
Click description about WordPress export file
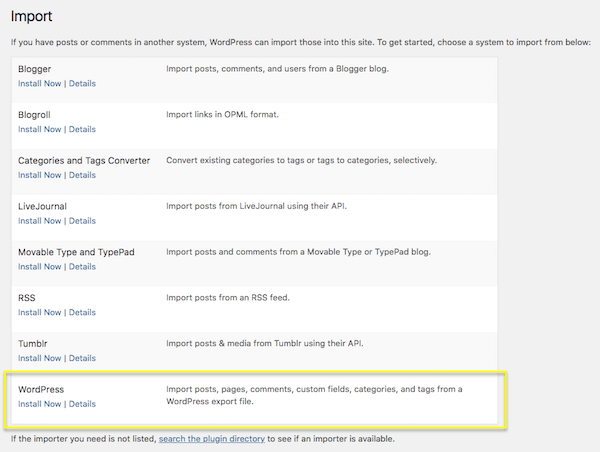314,395
